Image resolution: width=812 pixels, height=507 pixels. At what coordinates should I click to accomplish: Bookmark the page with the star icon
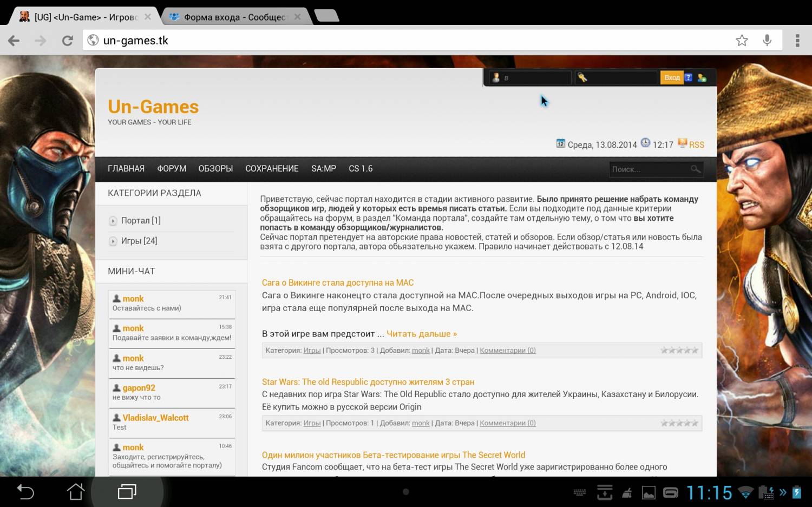coord(742,41)
